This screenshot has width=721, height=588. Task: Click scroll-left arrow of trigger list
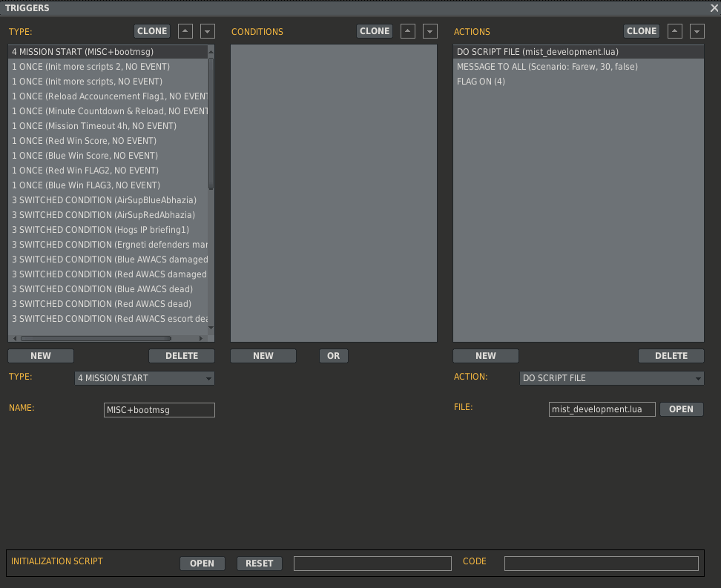(x=15, y=338)
